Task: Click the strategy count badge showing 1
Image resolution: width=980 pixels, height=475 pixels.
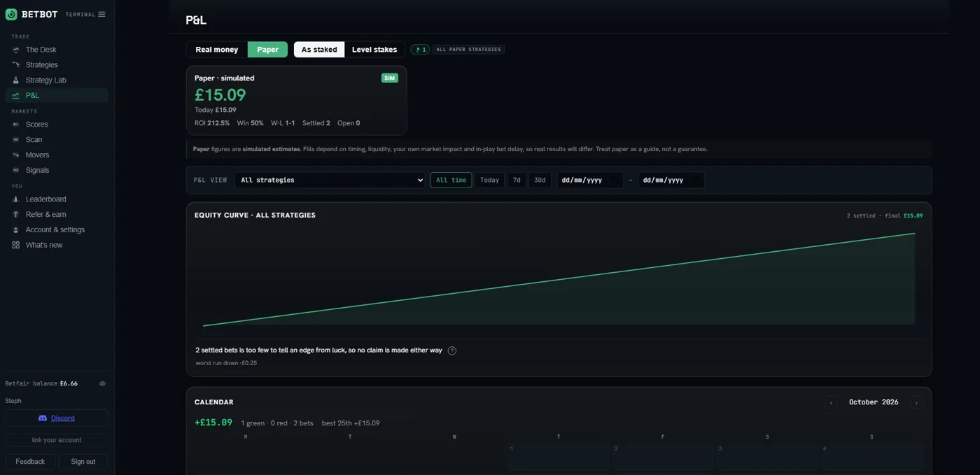Action: (x=420, y=50)
